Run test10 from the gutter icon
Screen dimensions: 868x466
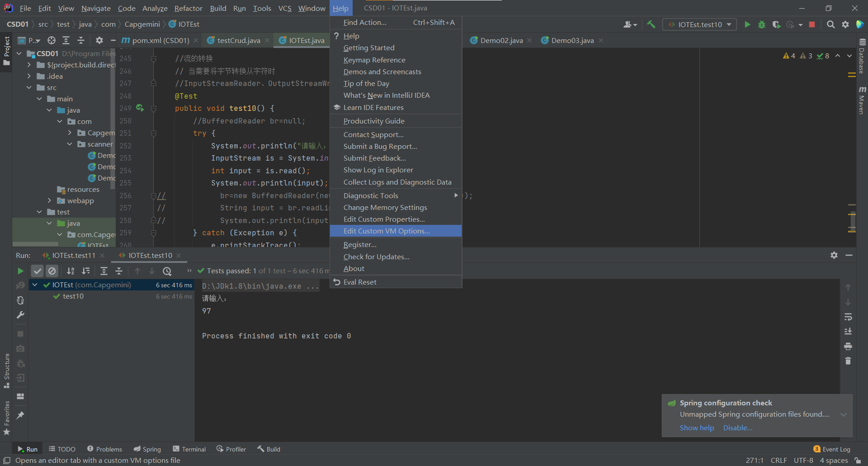(140, 108)
